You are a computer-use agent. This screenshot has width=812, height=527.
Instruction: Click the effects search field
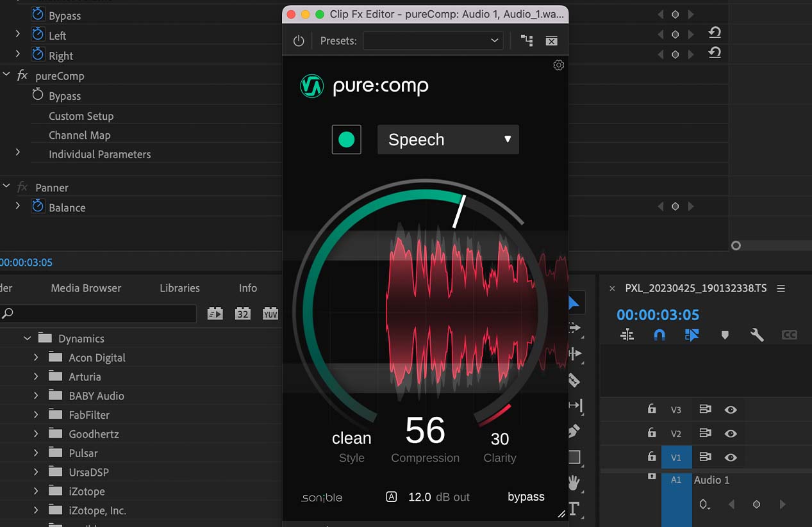pos(98,313)
